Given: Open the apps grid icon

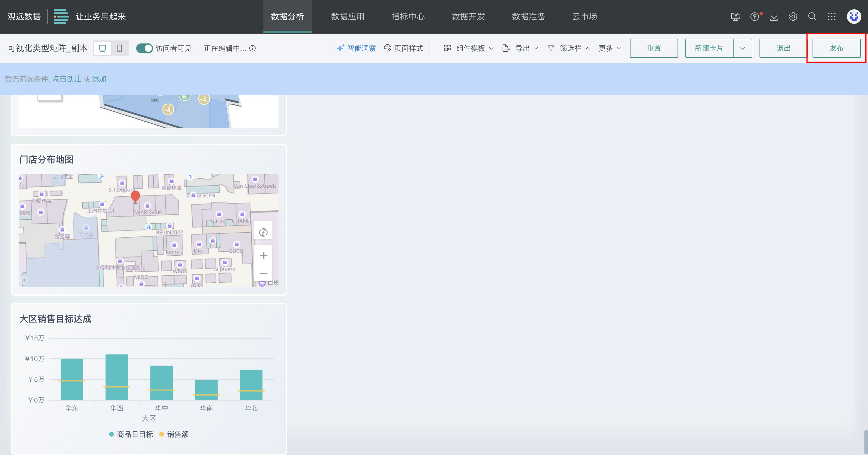Looking at the screenshot, I should (x=831, y=17).
